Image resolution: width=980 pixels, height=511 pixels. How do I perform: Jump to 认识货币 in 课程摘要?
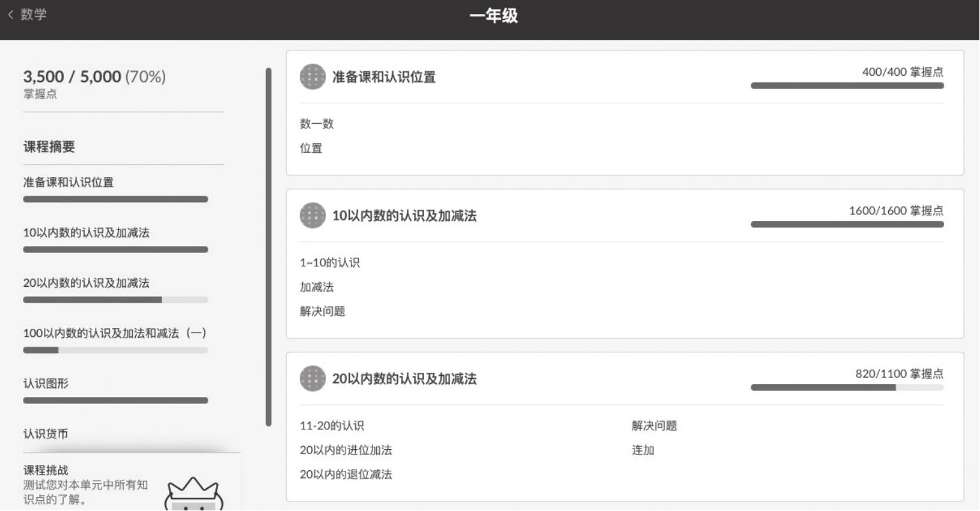point(46,434)
